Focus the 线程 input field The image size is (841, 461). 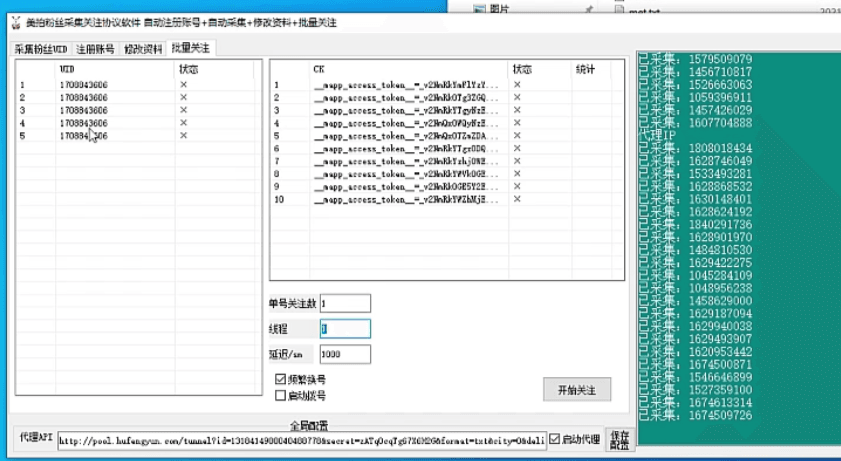pos(344,328)
